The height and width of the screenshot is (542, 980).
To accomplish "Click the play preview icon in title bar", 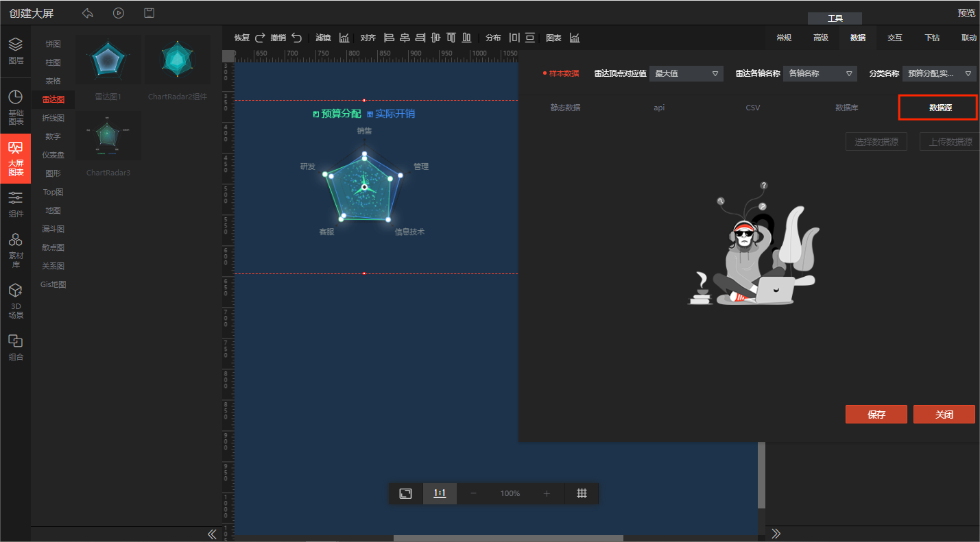I will pos(119,13).
